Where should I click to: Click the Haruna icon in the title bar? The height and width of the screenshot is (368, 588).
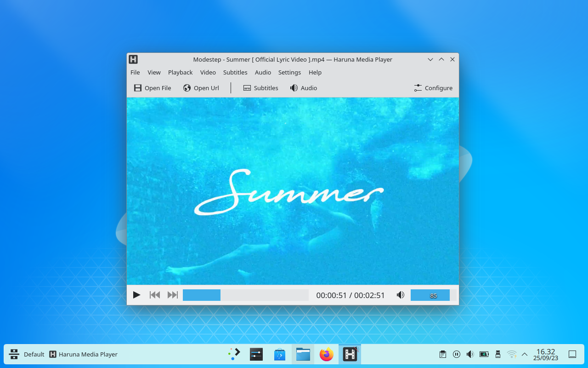click(x=133, y=59)
